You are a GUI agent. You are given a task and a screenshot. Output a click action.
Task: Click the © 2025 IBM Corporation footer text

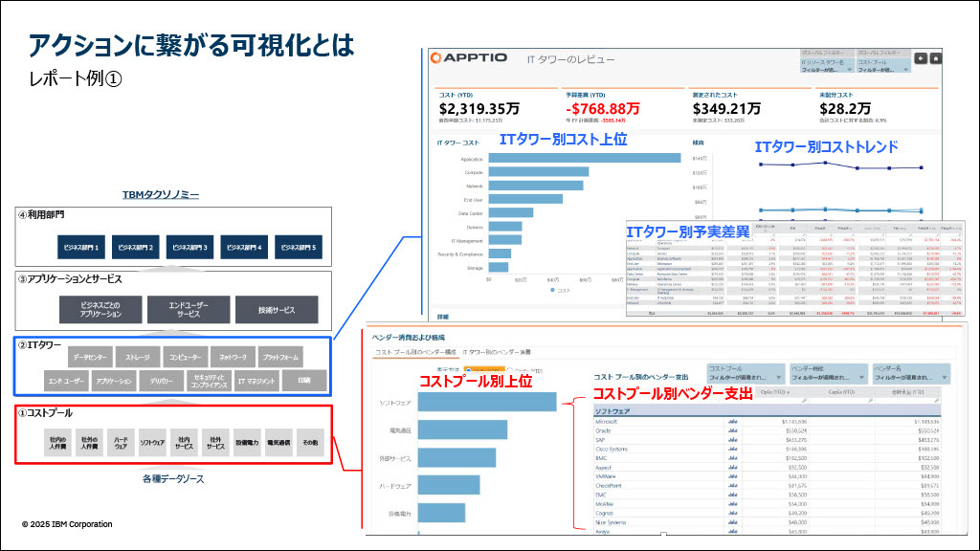[x=68, y=524]
